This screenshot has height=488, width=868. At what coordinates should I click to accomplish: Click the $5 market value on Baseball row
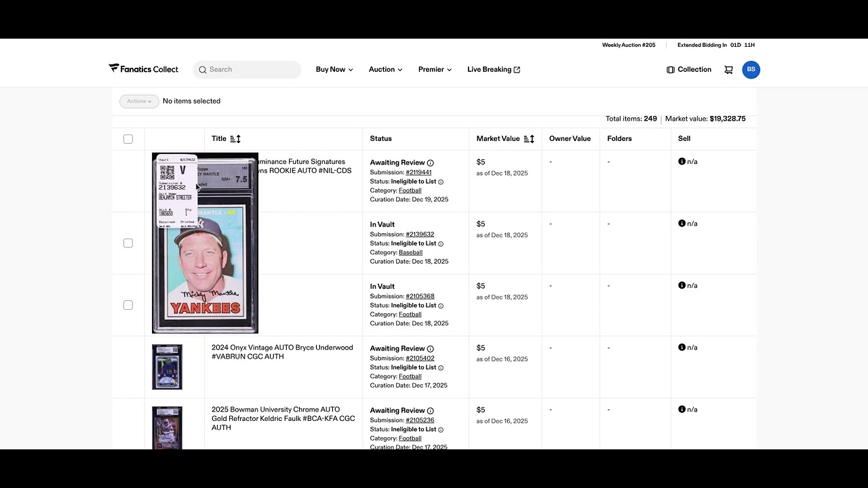481,224
